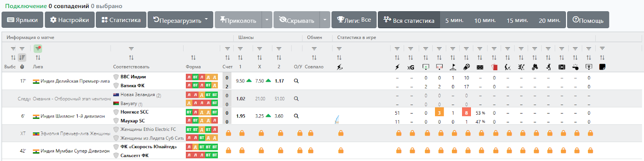Image resolution: width=644 pixels, height=161 pixels.
Task: Click the shots off goal stat icon
Action: (439, 67)
